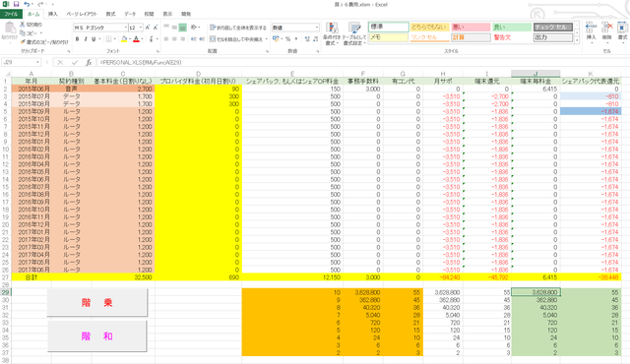The image size is (630, 364).
Task: Apply the 良い cell style
Action: point(512,27)
